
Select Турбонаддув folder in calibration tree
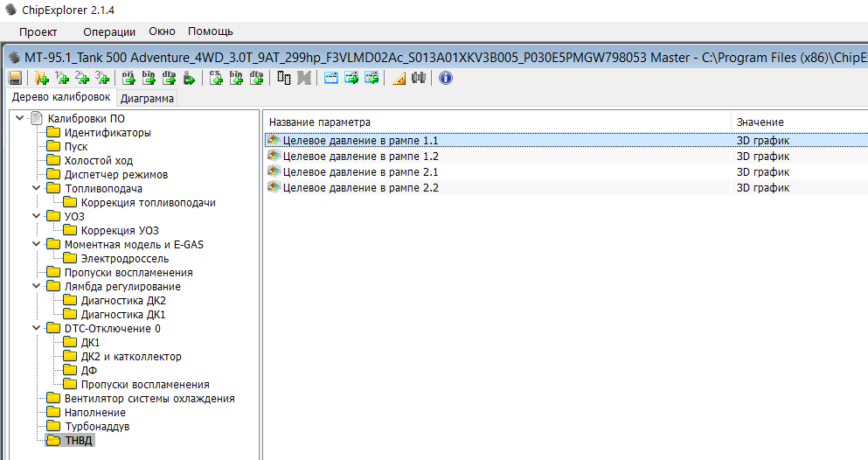[96, 426]
